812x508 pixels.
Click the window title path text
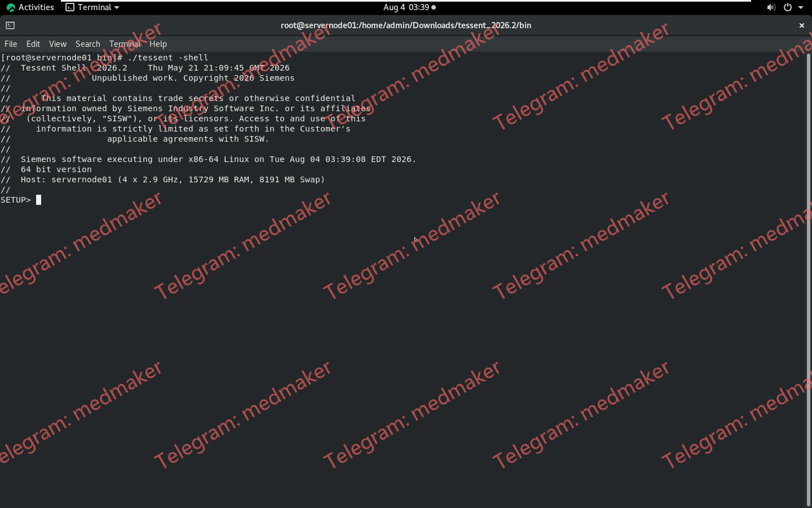pyautogui.click(x=406, y=25)
